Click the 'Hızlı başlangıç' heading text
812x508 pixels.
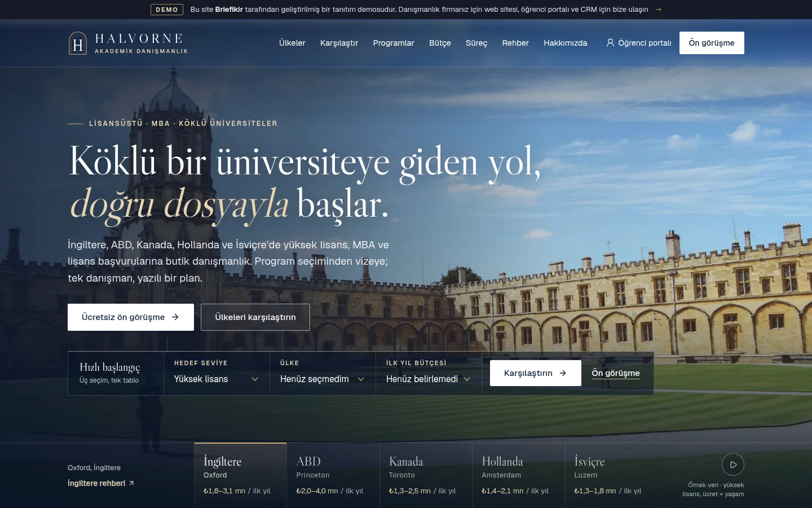point(110,367)
